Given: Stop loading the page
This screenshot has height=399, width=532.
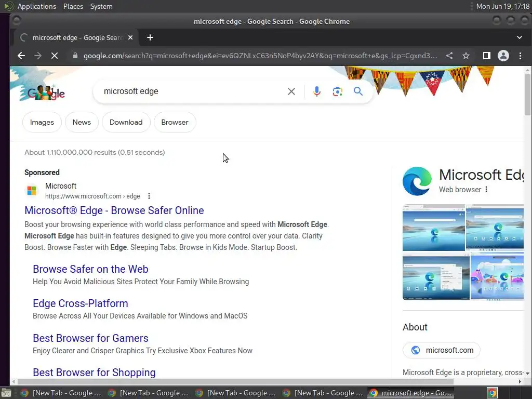Looking at the screenshot, I should click(x=54, y=56).
